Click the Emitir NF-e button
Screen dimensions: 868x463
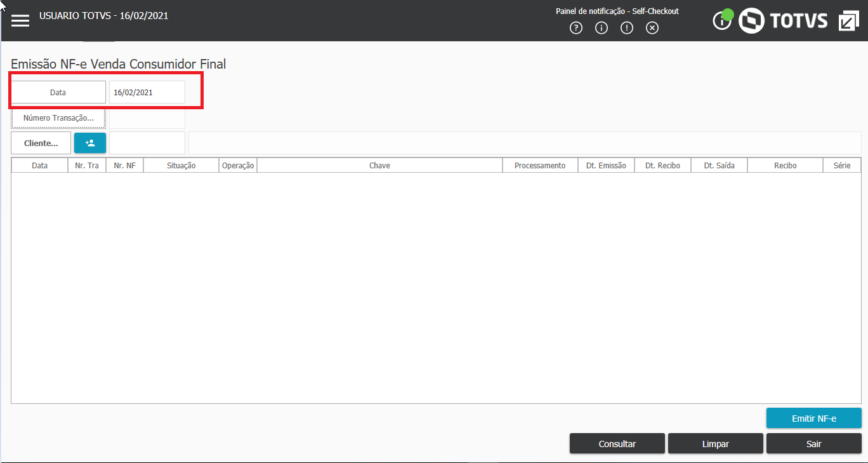[814, 419]
